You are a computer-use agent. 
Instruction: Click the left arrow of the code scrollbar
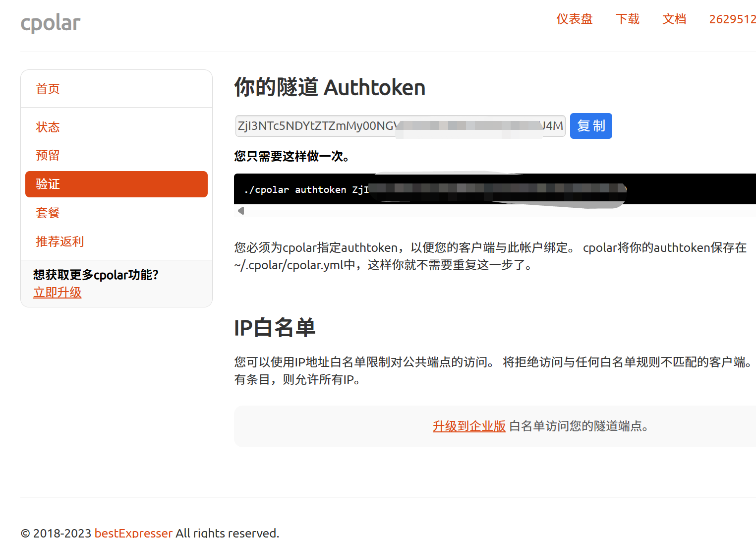241,210
